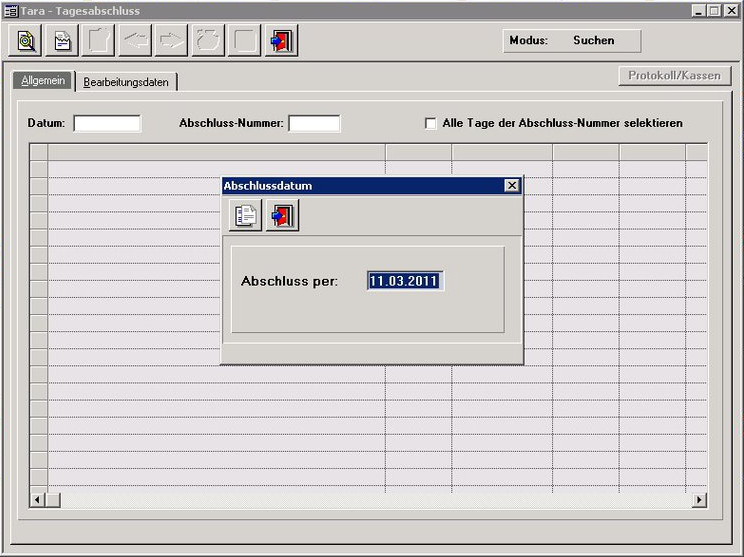This screenshot has width=744, height=557.
Task: Click the disabled right arrow toolbar icon
Action: click(172, 41)
